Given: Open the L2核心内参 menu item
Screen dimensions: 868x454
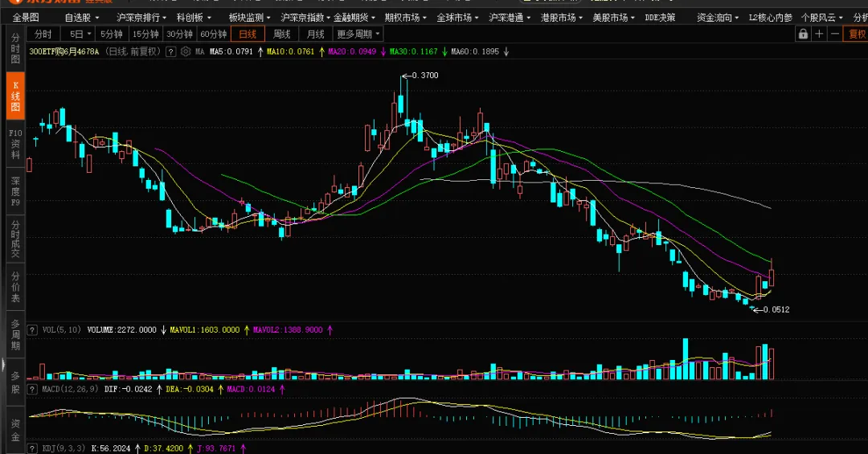Looking at the screenshot, I should click(771, 18).
